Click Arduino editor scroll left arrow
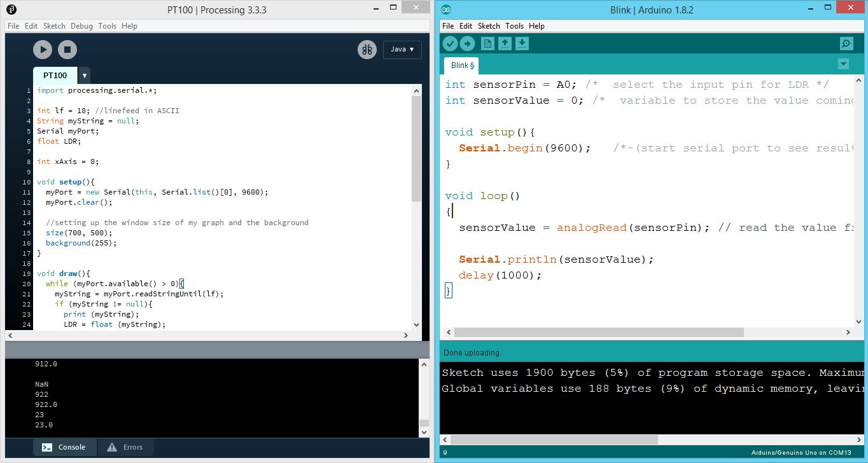Screen dimensions: 868x463 click(x=448, y=332)
